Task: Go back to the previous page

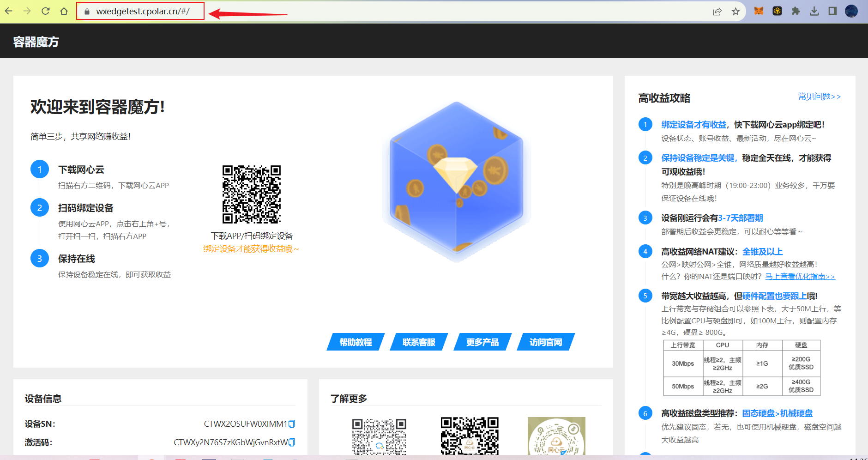Action: (9, 11)
